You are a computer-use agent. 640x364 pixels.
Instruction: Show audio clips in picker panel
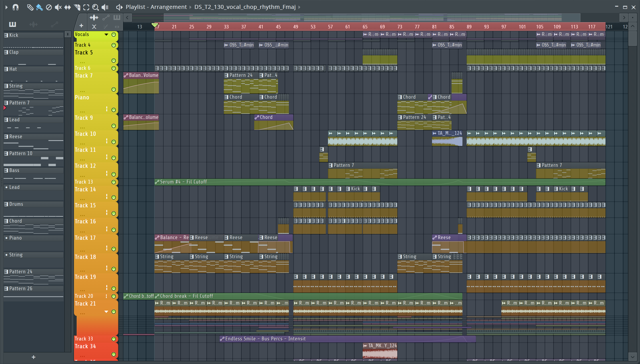[33, 24]
